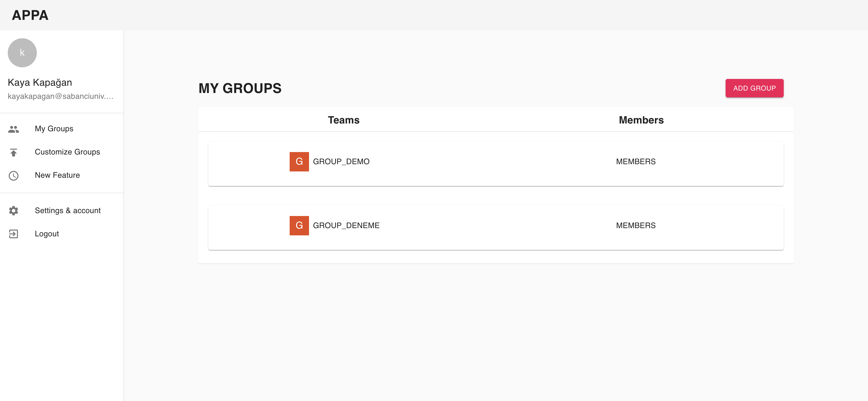868x401 pixels.
Task: Open MEMBERS of GROUP_DENEME
Action: click(635, 225)
